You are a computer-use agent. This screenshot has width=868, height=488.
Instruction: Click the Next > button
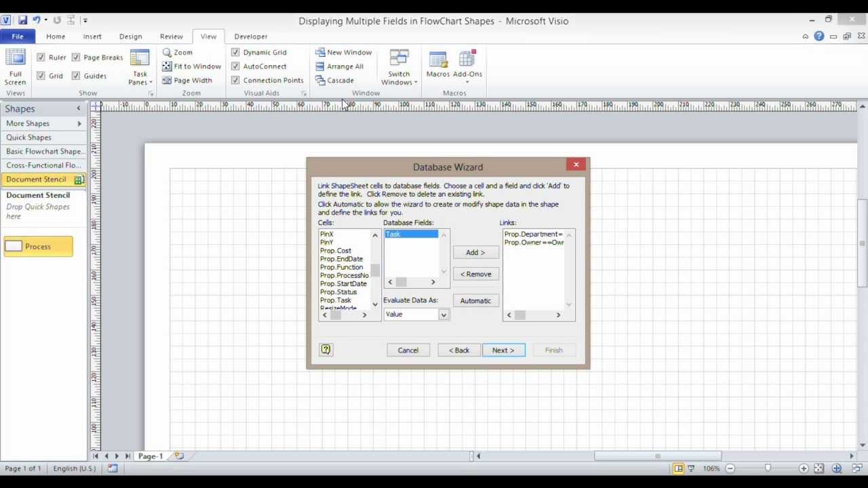point(503,350)
